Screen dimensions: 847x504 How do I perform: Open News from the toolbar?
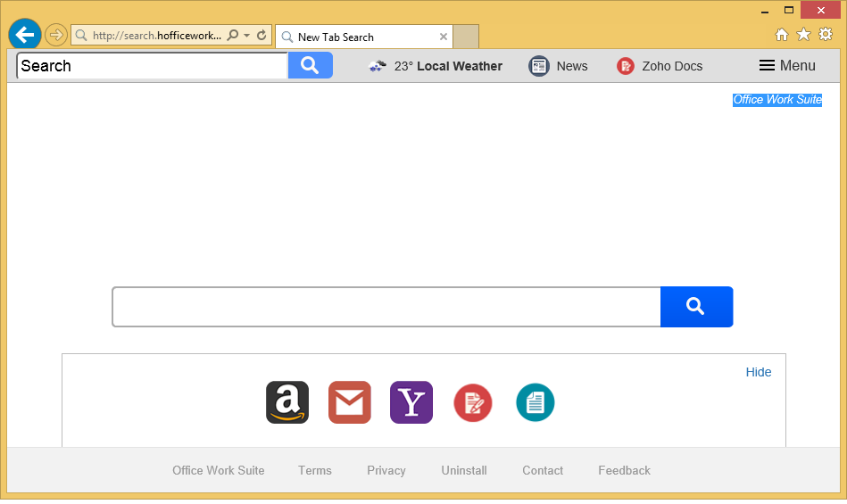[x=559, y=66]
